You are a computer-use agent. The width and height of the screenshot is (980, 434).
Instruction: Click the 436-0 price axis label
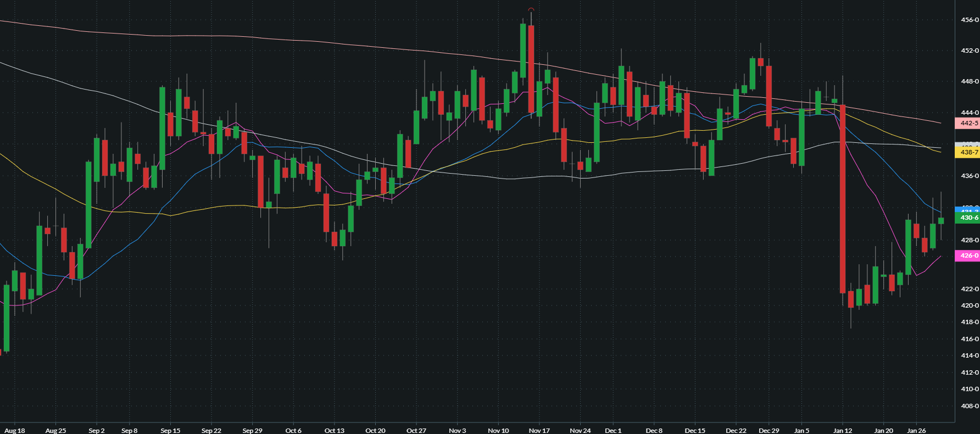click(969, 176)
